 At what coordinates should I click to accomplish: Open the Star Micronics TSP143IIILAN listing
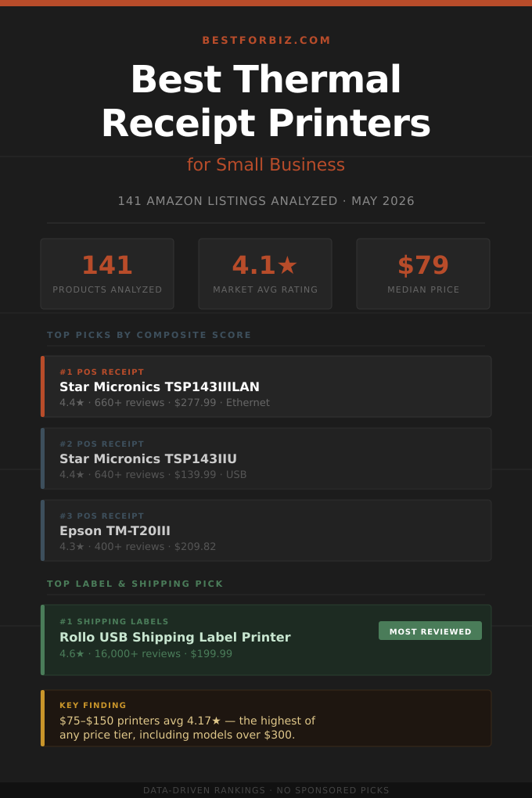(x=266, y=386)
